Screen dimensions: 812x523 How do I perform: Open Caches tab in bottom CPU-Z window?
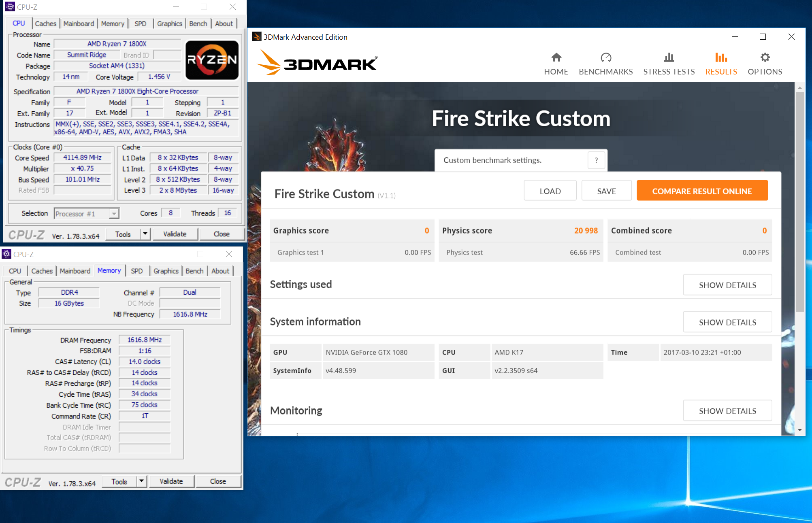click(x=42, y=271)
